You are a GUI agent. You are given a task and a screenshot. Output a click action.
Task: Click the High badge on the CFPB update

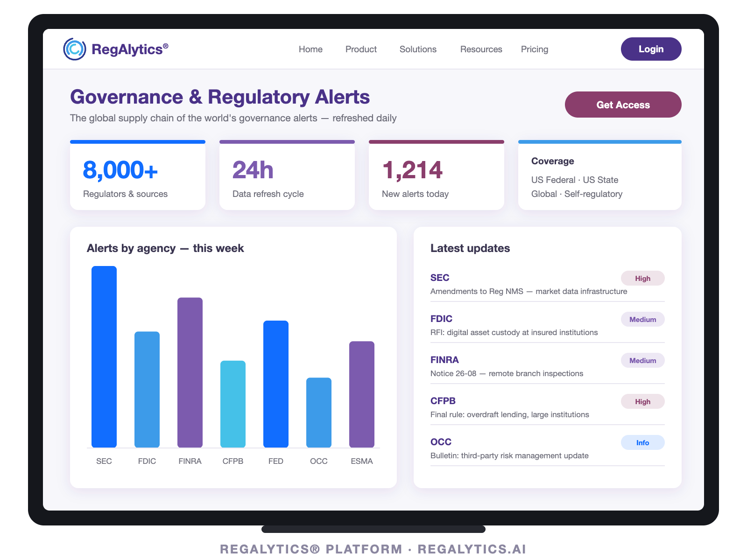pos(643,401)
